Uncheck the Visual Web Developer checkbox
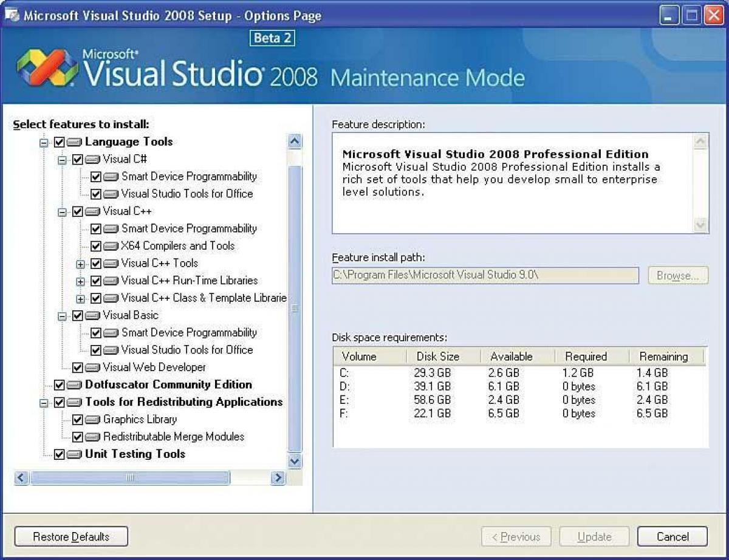 pyautogui.click(x=78, y=367)
